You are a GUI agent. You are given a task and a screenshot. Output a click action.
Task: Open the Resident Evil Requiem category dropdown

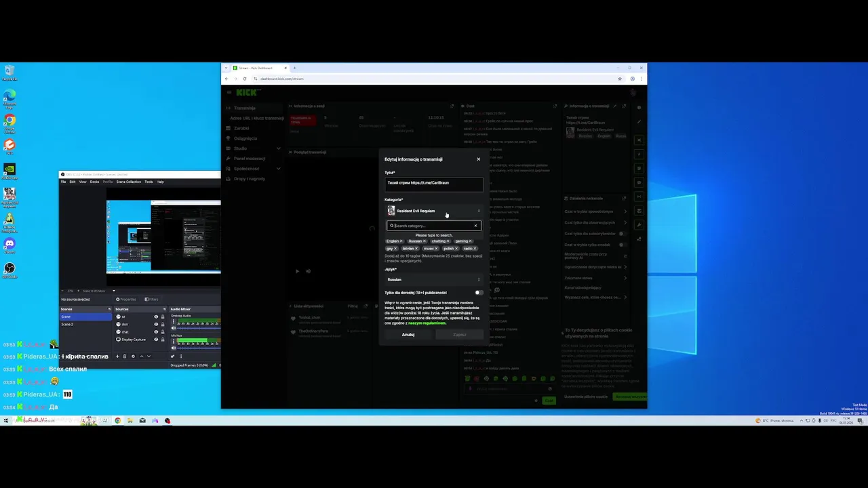pos(434,211)
